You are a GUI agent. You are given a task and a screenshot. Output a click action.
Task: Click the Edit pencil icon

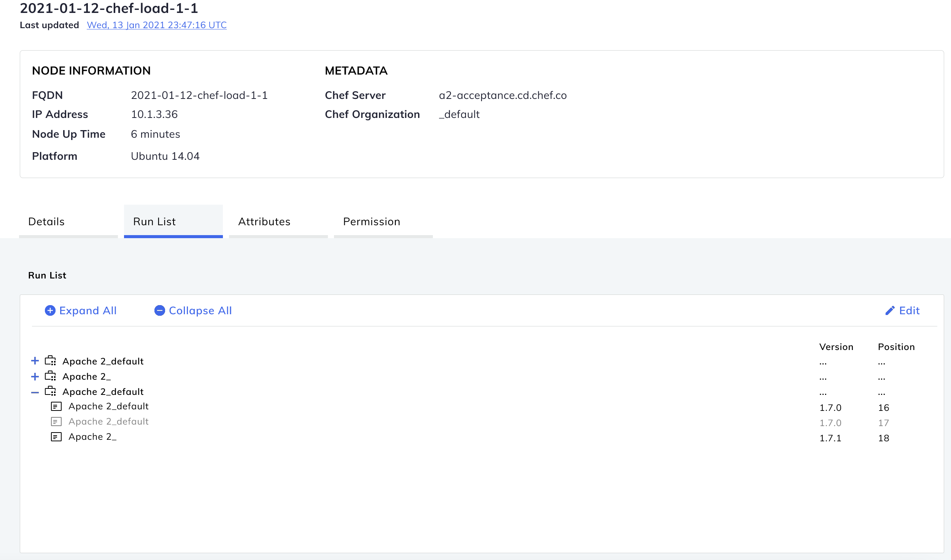tap(890, 311)
